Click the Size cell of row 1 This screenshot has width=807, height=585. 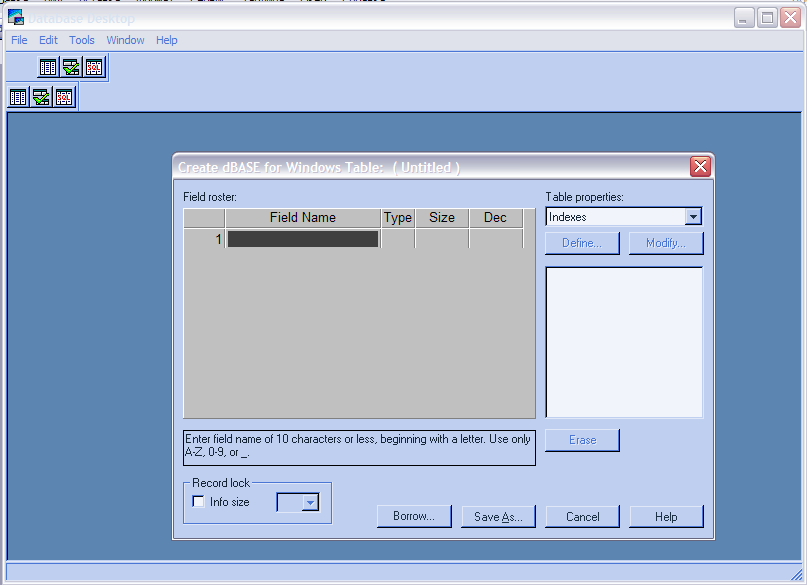pyautogui.click(x=442, y=239)
